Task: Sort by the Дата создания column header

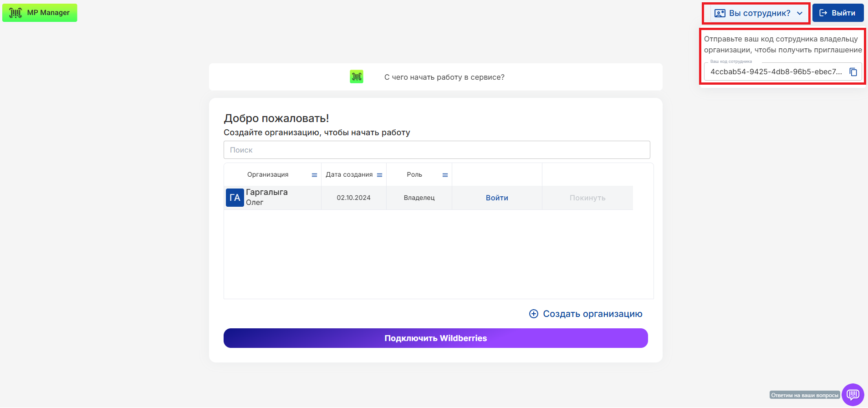Action: [349, 175]
